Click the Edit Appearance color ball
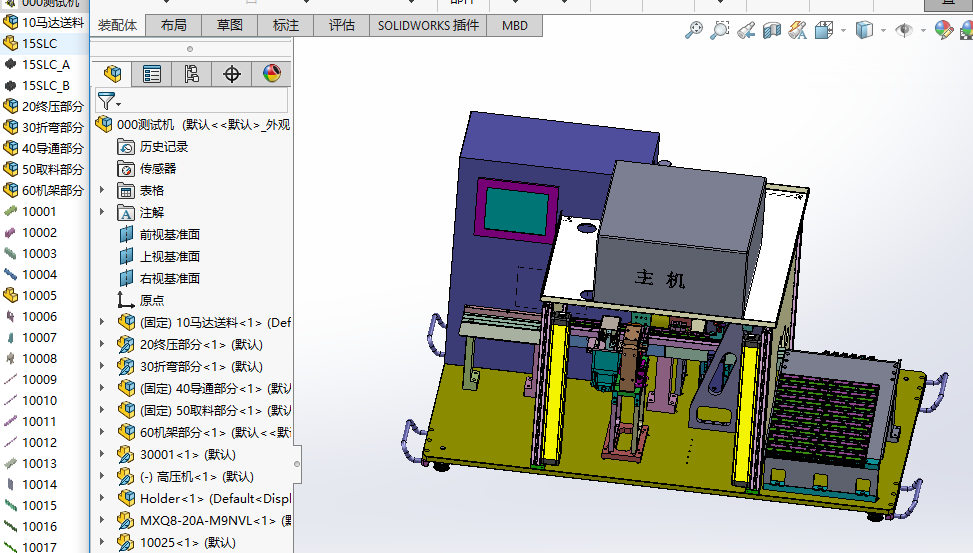The width and height of the screenshot is (973, 553). [x=943, y=30]
